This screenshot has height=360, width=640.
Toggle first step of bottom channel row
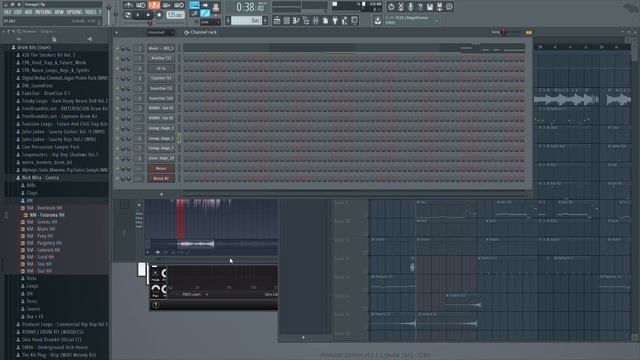pyautogui.click(x=186, y=178)
